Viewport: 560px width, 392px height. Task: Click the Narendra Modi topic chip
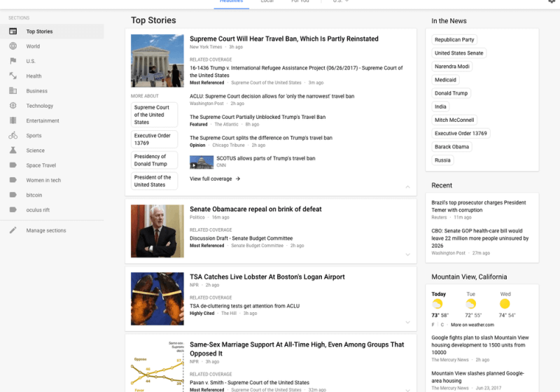pyautogui.click(x=451, y=66)
